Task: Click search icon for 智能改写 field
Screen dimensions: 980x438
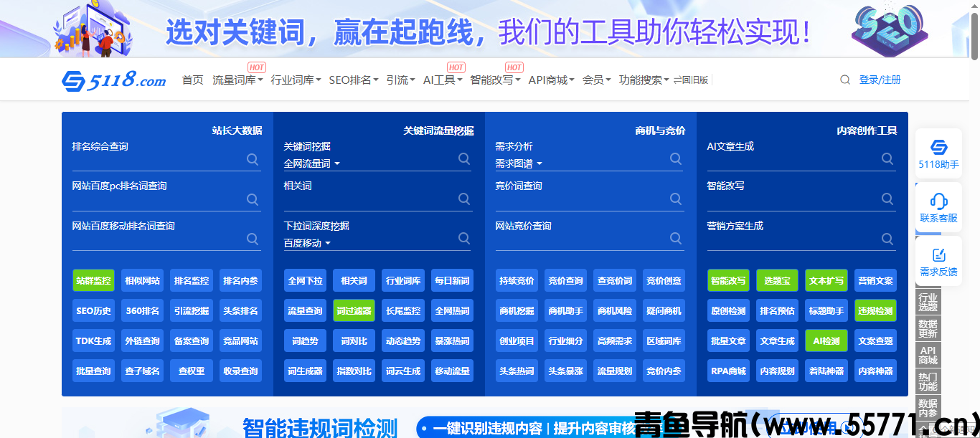Action: (887, 199)
